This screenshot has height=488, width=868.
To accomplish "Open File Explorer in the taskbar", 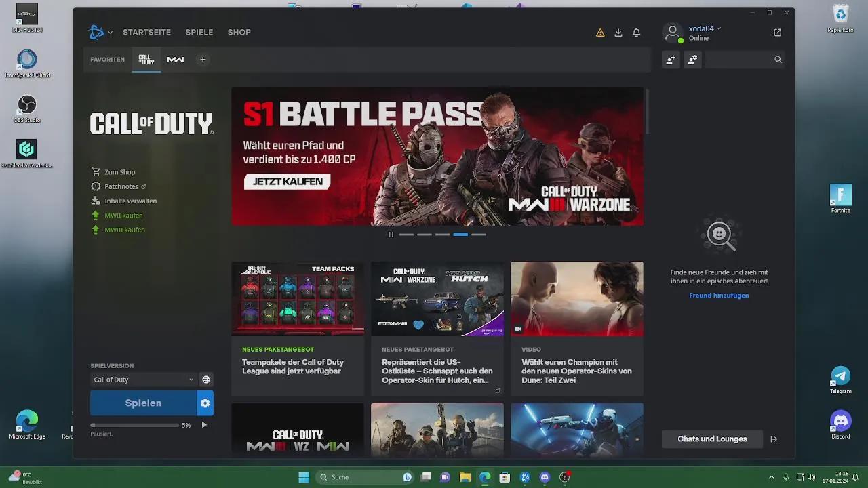I will click(465, 477).
